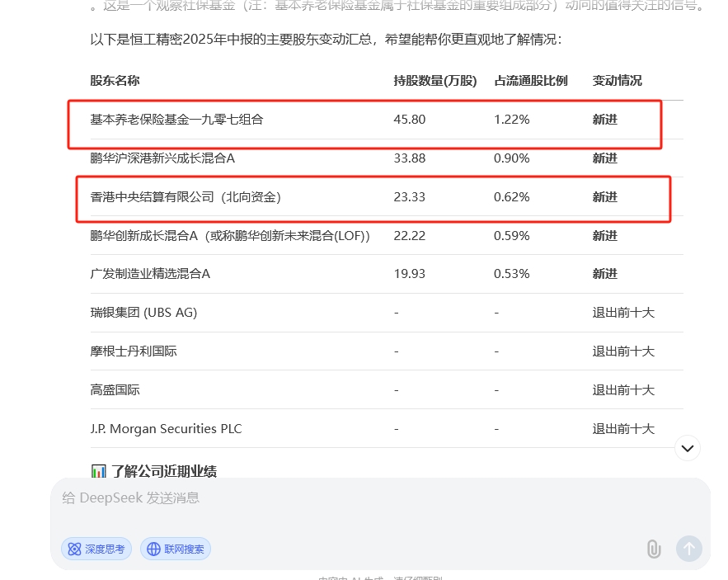The height and width of the screenshot is (580, 728).
Task: Click 退出前十大 in 摩根士丹利国际 row
Action: tap(623, 351)
